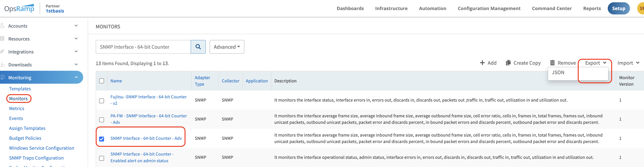Click the monitor search input field
Image resolution: width=644 pixels, height=167 pixels.
click(x=143, y=47)
